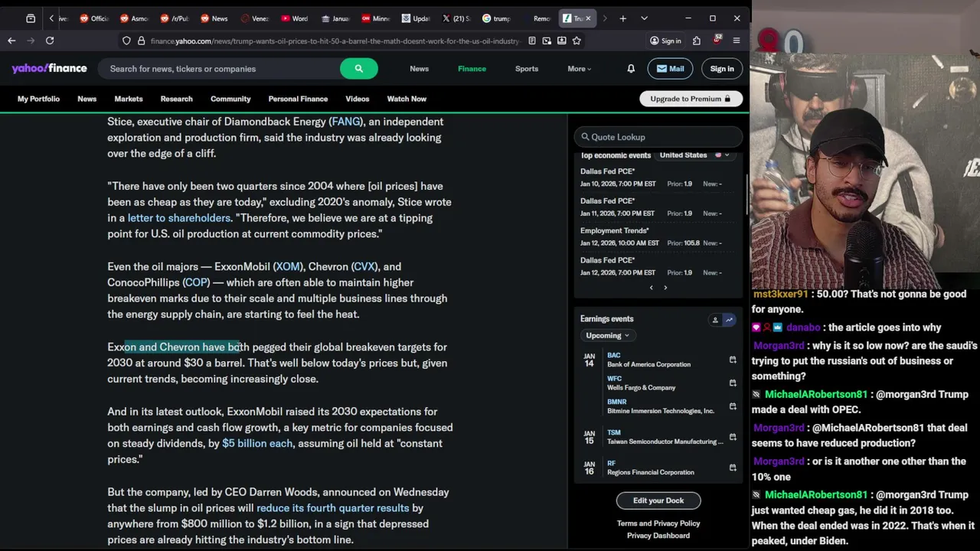Open Community in the navigation bar
This screenshot has width=980, height=551.
[x=230, y=99]
